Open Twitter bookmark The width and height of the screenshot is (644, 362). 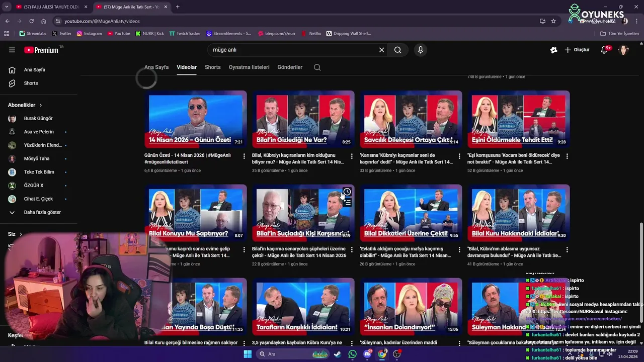(x=62, y=34)
